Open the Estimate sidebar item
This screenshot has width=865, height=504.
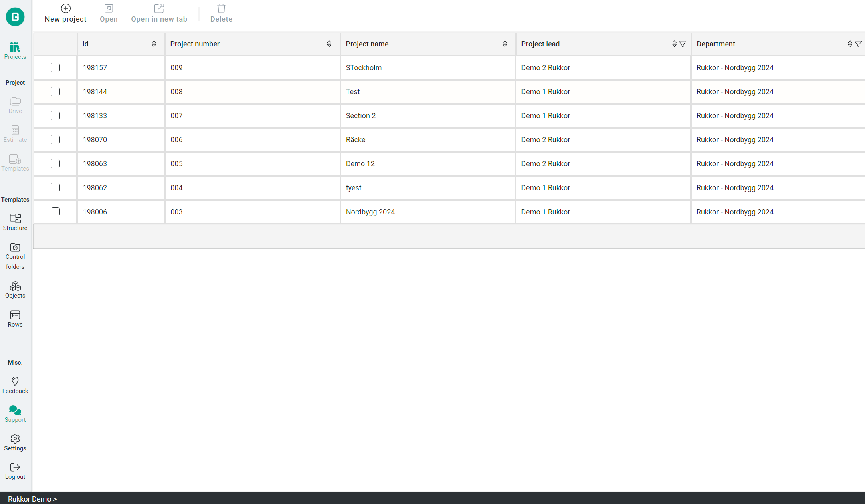(15, 134)
